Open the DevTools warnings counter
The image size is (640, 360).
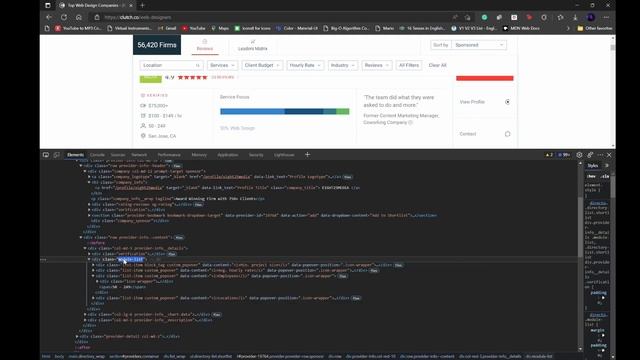pyautogui.click(x=549, y=155)
